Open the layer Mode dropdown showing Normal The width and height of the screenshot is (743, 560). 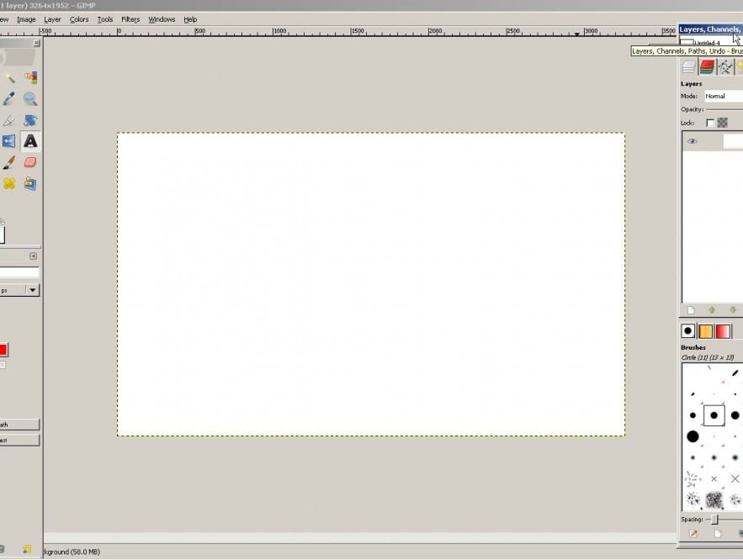tap(722, 96)
